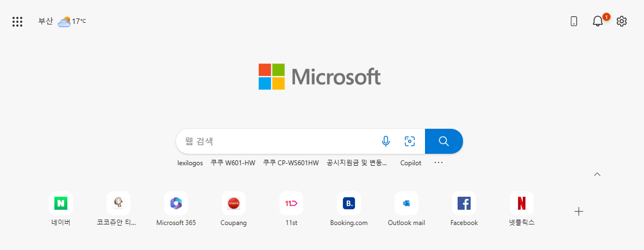Open the 11st quick link icon
644x250 pixels.
coord(291,203)
